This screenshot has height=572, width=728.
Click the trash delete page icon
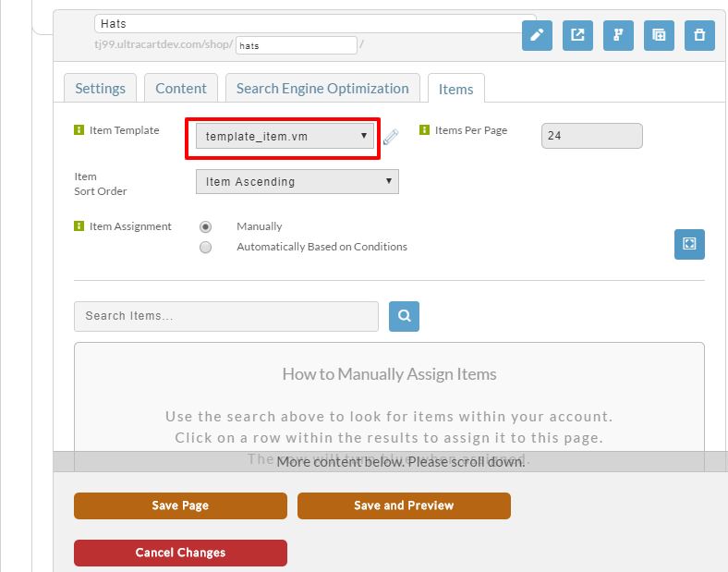tap(699, 35)
